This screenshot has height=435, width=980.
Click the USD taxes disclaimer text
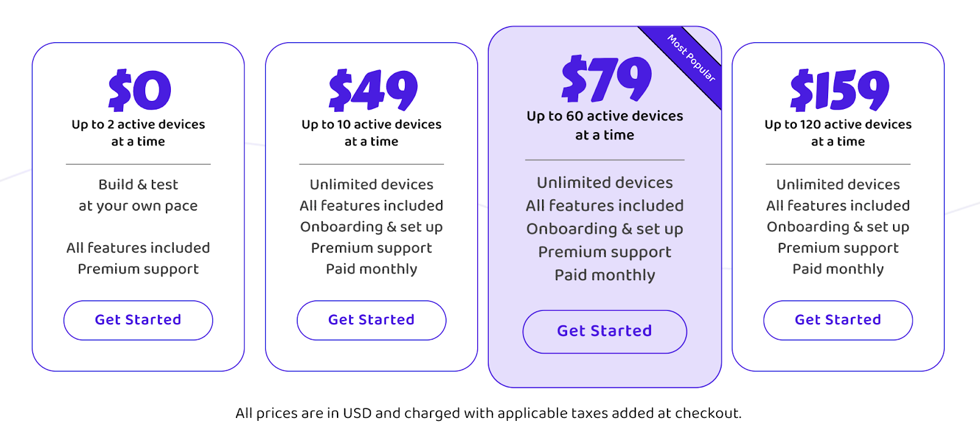pyautogui.click(x=489, y=414)
